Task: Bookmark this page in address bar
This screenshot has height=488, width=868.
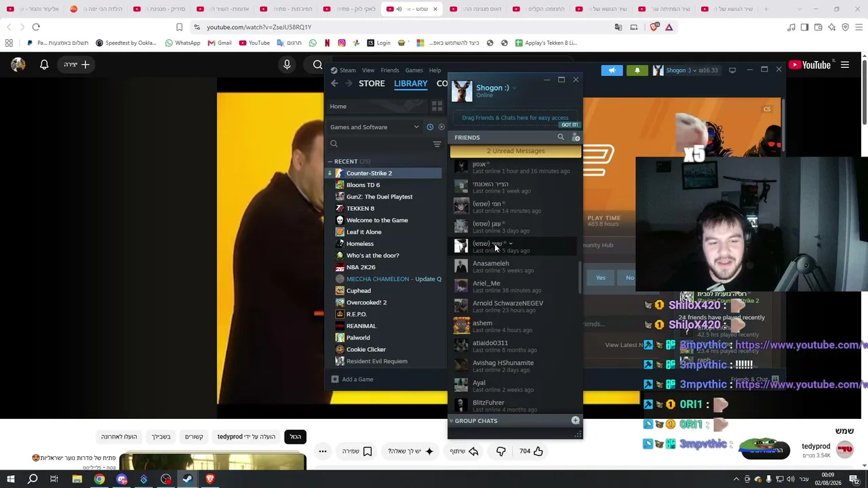Action: click(179, 27)
